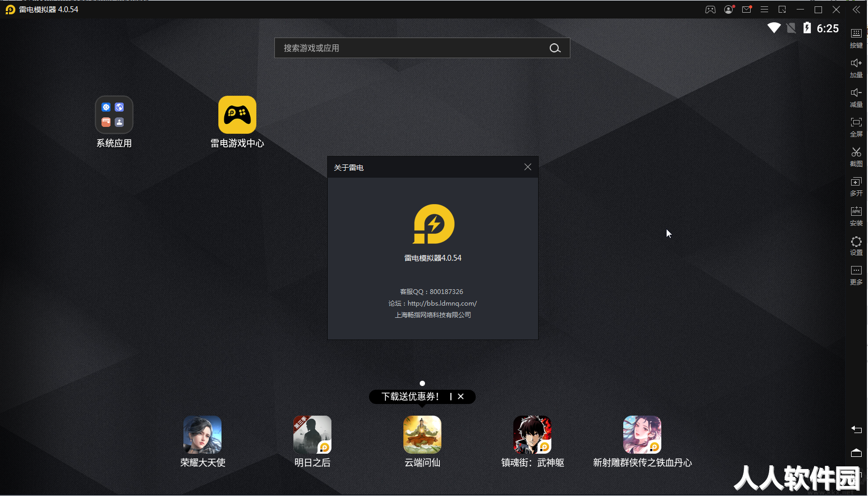Click the no-SIM signal status icon
Viewport: 868px width, 496px height.
click(x=791, y=28)
